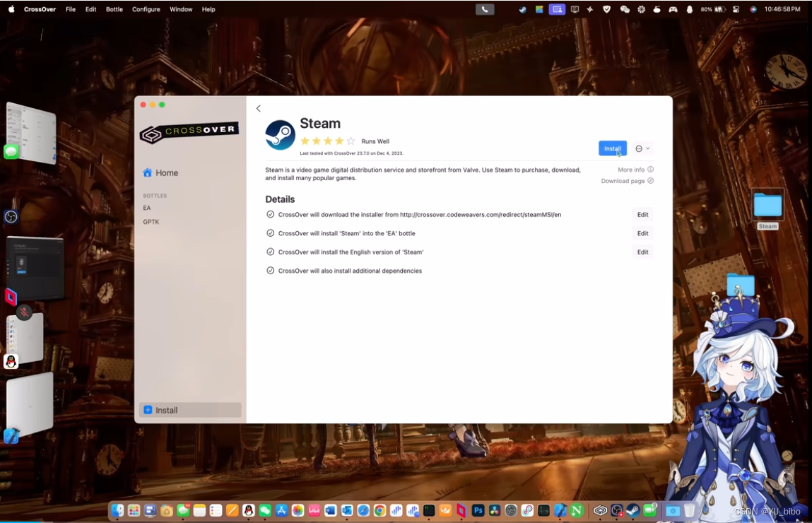Open the Configure menu
Screen dimensions: 812x523
tap(146, 9)
